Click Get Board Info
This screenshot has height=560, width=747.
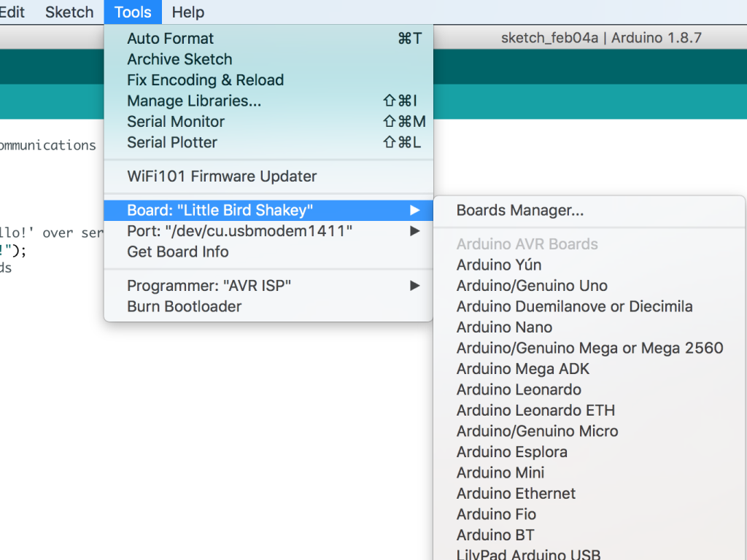(x=268, y=252)
